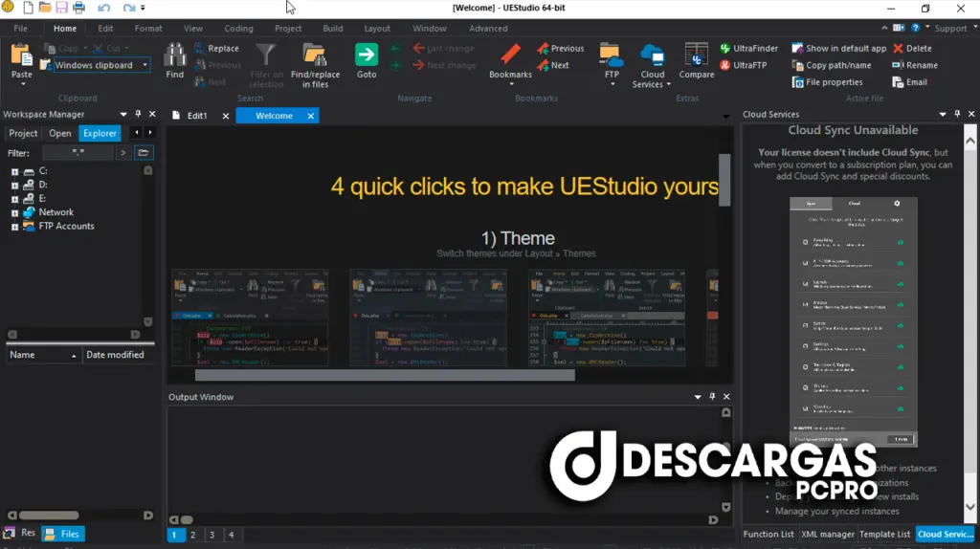The image size is (980, 549).
Task: Click Rename active file
Action: tap(915, 65)
